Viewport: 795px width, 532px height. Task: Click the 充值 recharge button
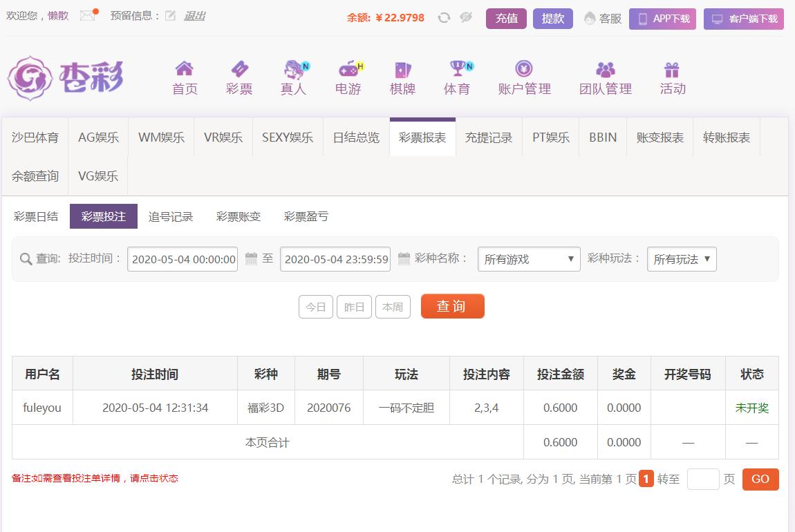tap(506, 19)
